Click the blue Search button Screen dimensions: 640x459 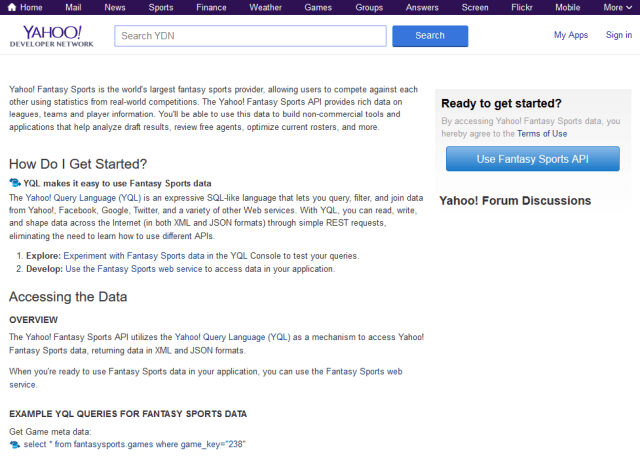coord(430,36)
